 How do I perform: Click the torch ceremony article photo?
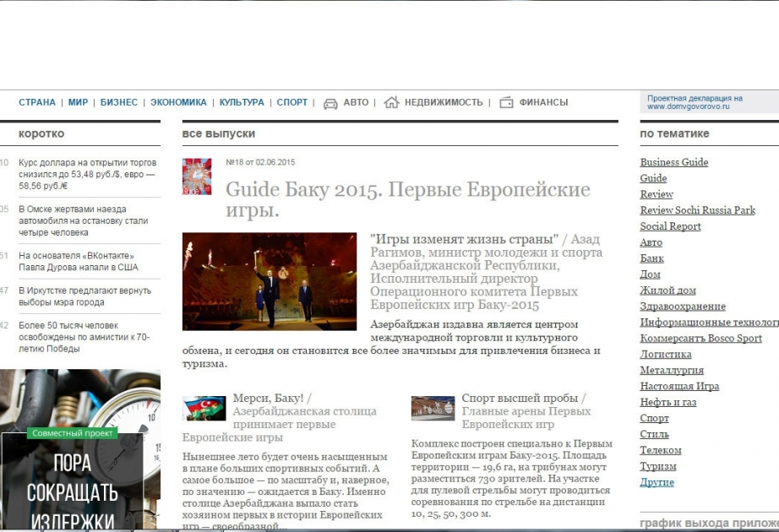click(x=270, y=281)
